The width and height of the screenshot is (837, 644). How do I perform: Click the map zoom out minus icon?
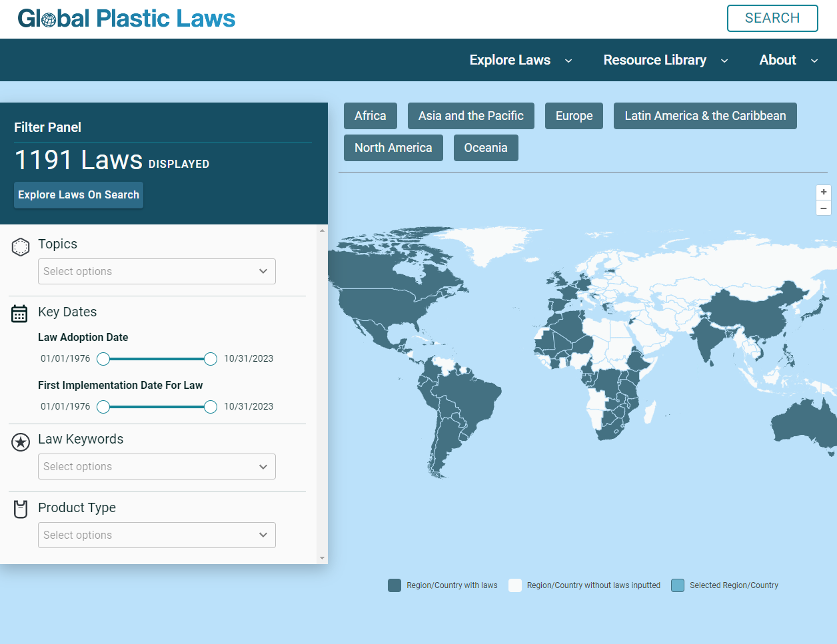pyautogui.click(x=824, y=208)
